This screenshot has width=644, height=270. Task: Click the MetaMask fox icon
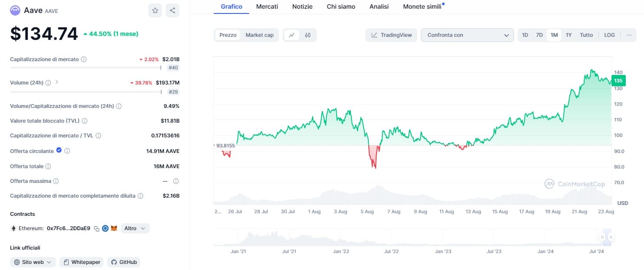pos(114,228)
